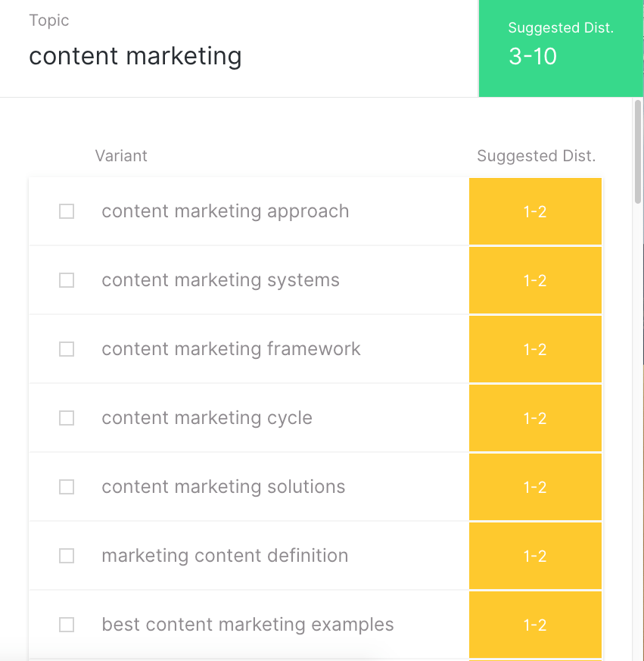Click the content marketing topic title
This screenshot has height=661, width=644.
(x=135, y=56)
